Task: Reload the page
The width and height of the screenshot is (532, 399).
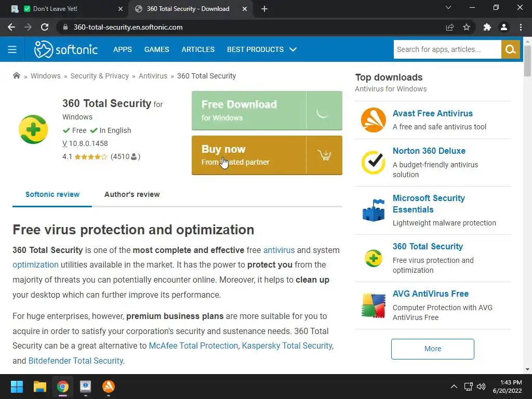Action: (x=45, y=27)
